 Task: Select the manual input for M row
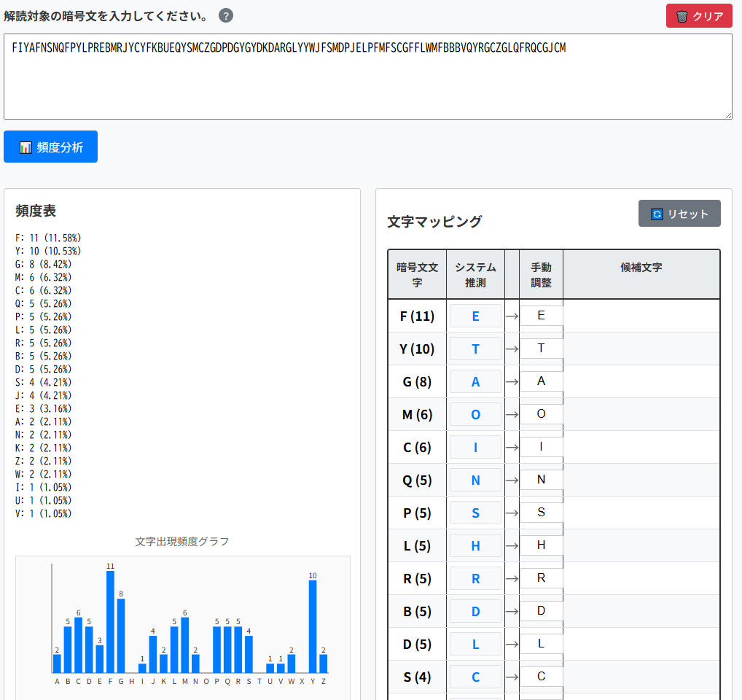[541, 414]
